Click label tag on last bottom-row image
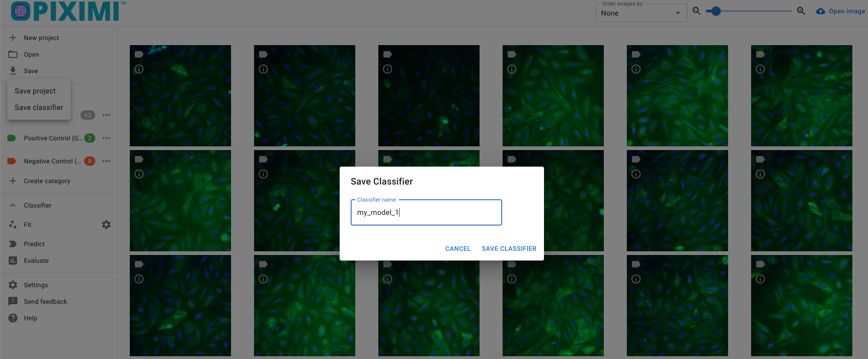Viewport: 868px width, 359px height. pos(760,264)
